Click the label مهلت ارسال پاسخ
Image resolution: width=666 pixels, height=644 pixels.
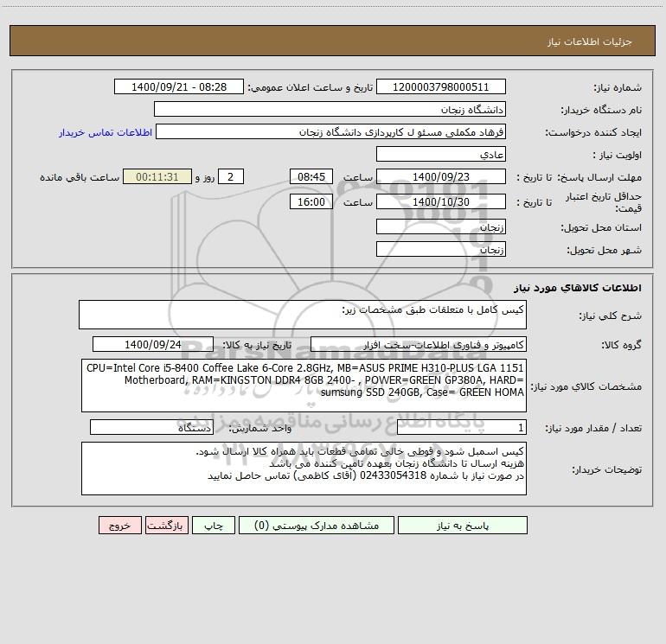tap(599, 177)
